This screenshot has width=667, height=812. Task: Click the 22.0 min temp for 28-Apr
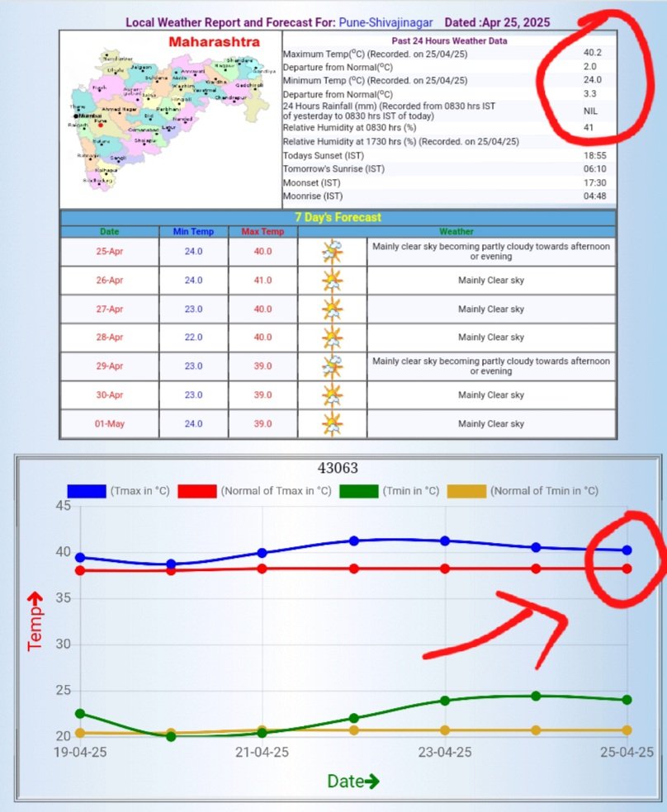point(193,338)
